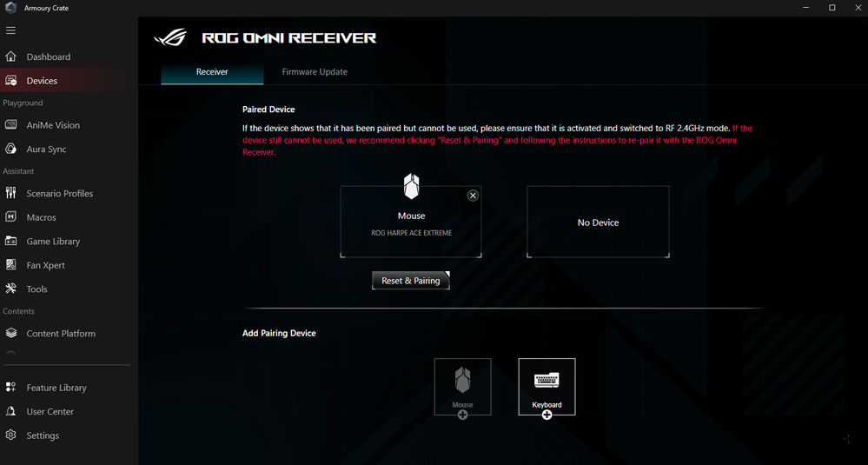Click the Settings gear icon
The image size is (868, 465).
10,435
